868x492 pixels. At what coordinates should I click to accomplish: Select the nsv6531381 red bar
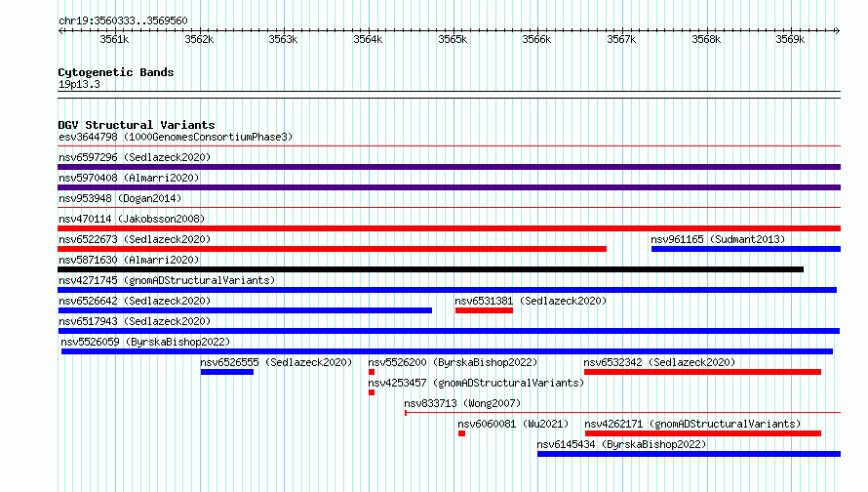point(485,310)
